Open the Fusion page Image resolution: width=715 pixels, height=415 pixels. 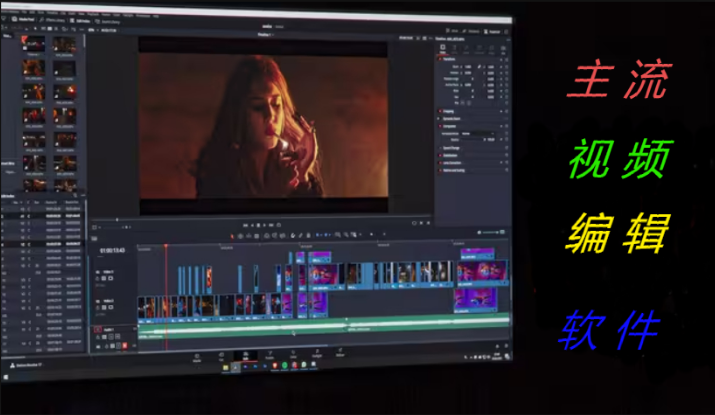pyautogui.click(x=269, y=355)
